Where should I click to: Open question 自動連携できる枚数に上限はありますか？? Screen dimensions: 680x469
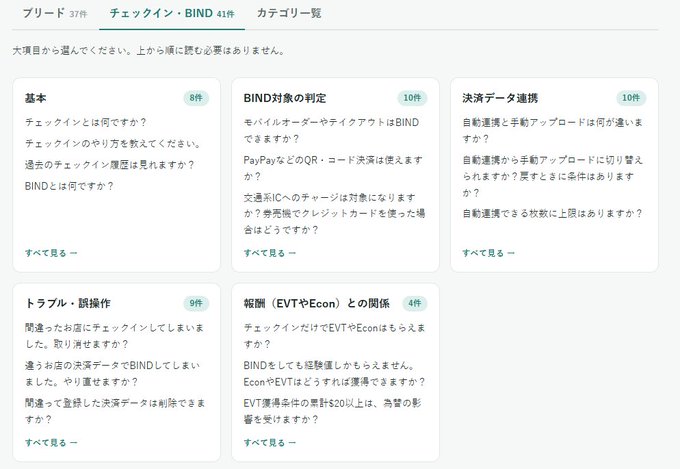(552, 213)
